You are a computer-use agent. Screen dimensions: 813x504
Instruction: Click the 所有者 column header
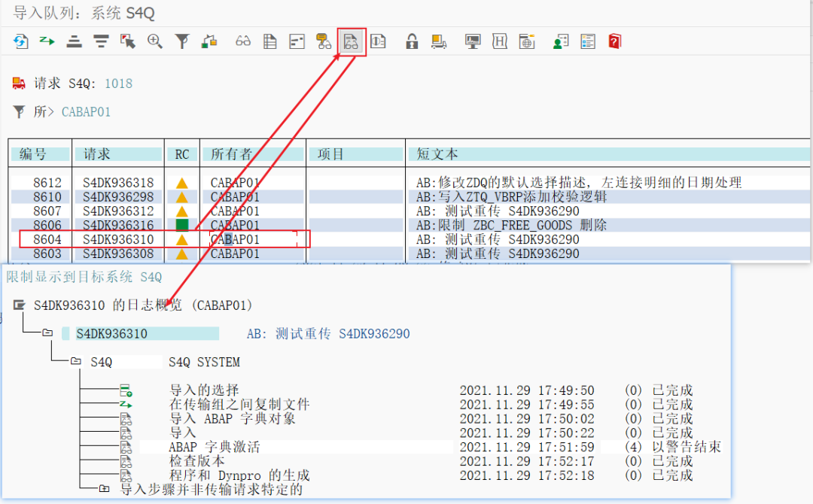pos(253,154)
